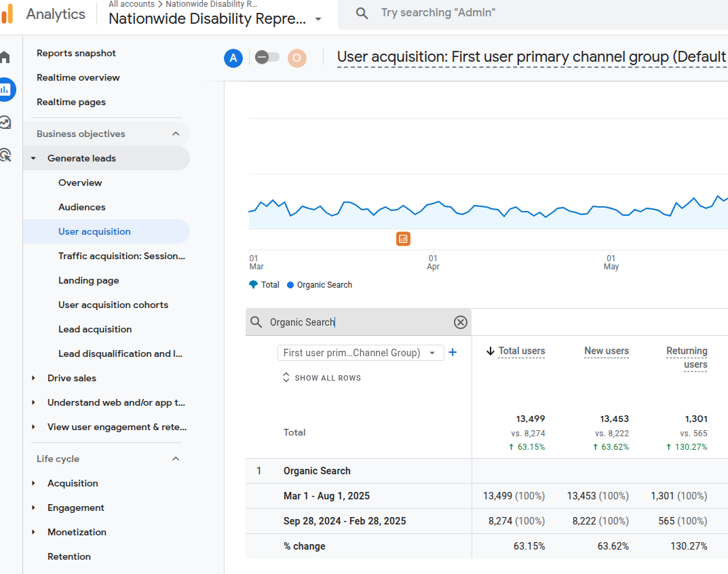Open the Advertising icon in left rail
Screen dimensions: 728x574
(x=5, y=155)
